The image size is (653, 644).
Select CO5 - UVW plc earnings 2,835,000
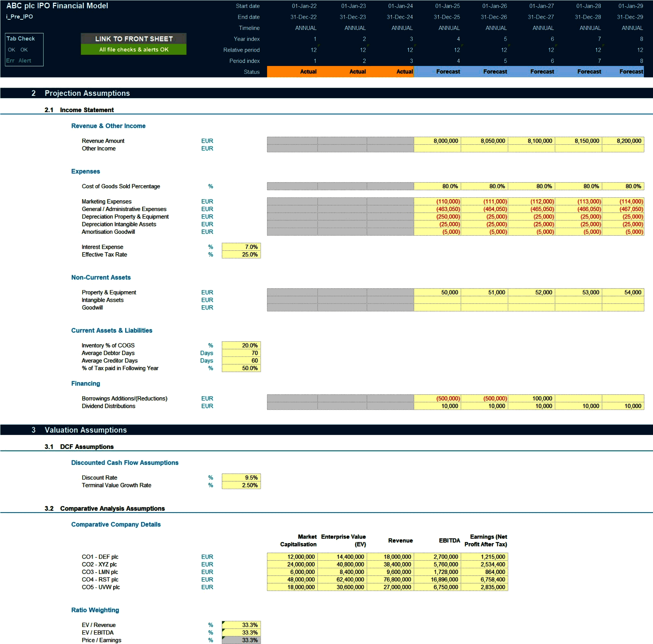[x=484, y=587]
